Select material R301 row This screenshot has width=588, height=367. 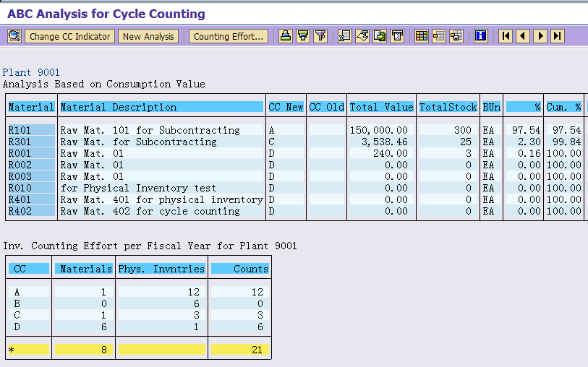click(32, 142)
